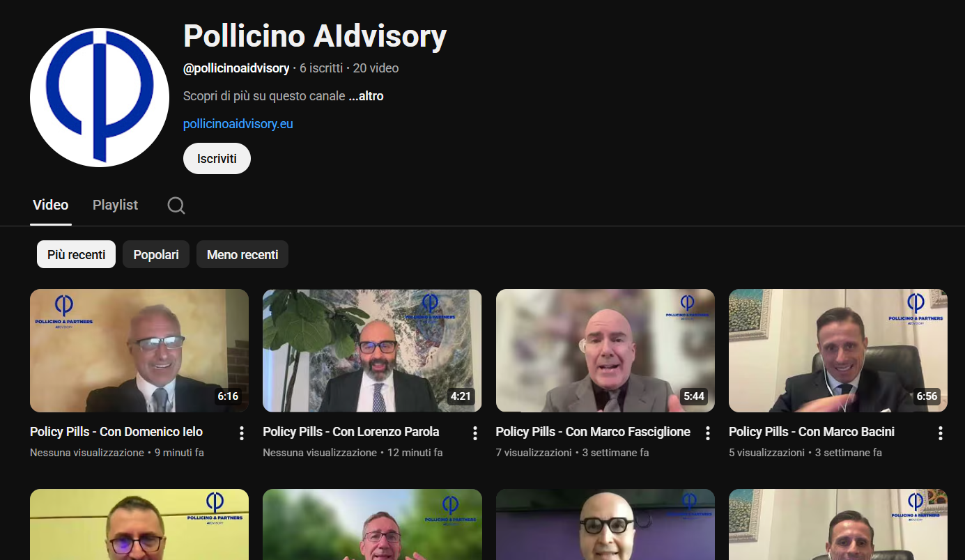Viewport: 965px width, 560px height.
Task: Click title 'Policy Pills - Con Domenico Ielo'
Action: 116,432
